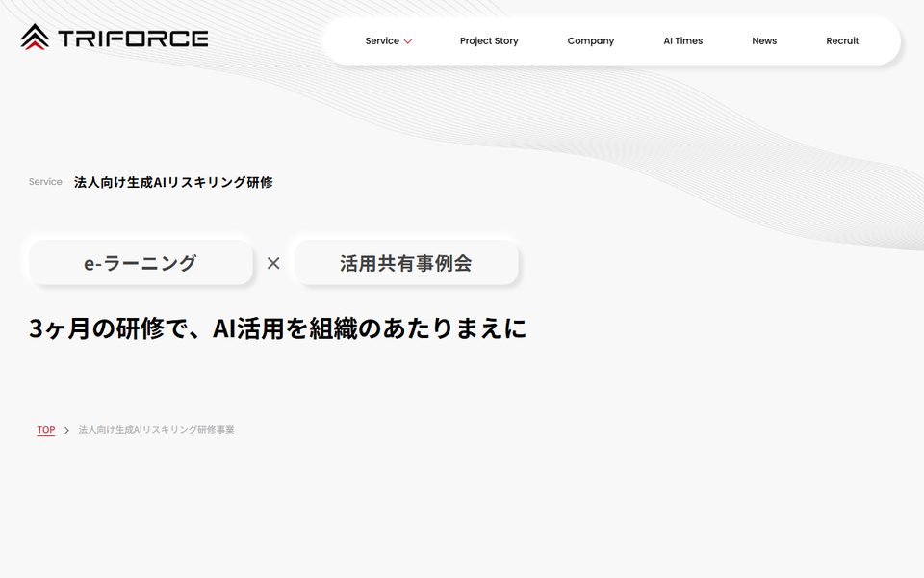Click the e-ラーニング pill label
Viewport: 924px width, 578px height.
pos(141,263)
